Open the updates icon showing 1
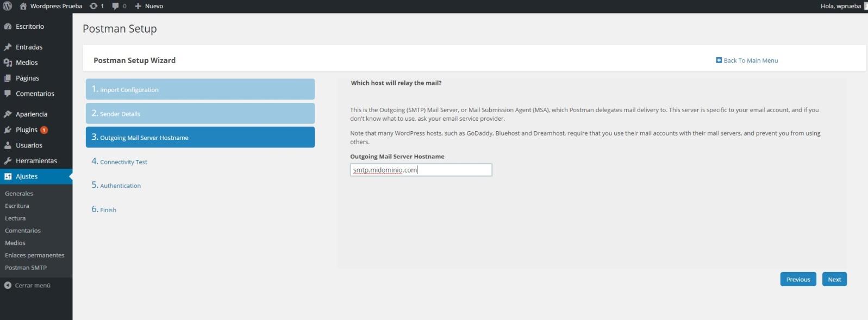 (x=93, y=6)
